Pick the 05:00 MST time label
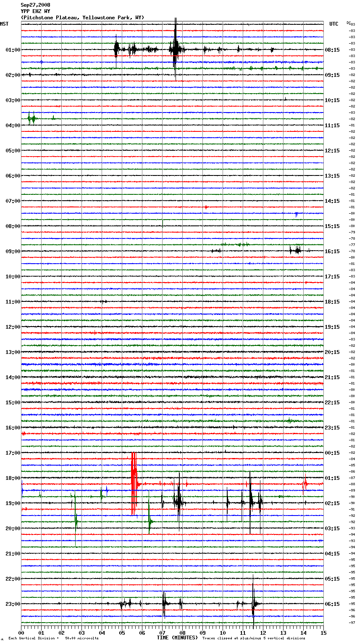Screen dimensions: 357x644 (13, 151)
